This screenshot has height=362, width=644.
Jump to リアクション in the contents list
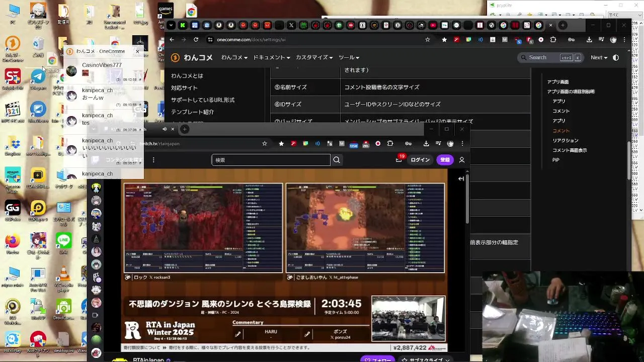(566, 140)
